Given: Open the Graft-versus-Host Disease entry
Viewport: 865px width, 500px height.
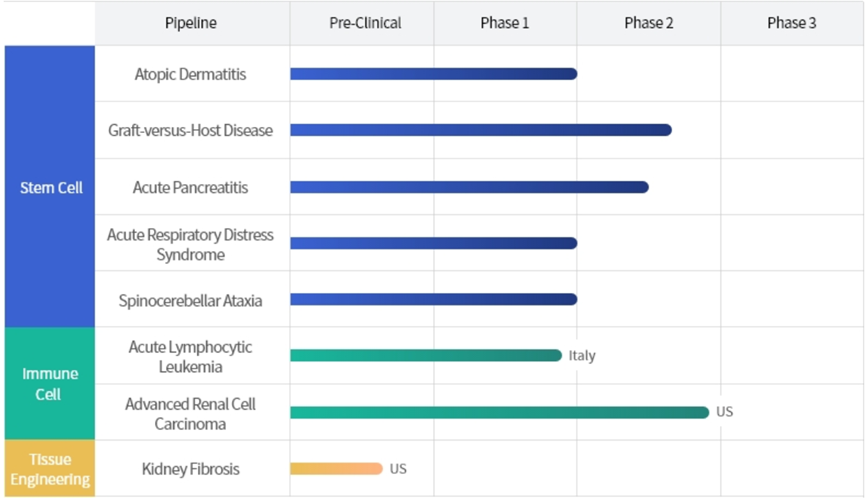Looking at the screenshot, I should pyautogui.click(x=191, y=130).
